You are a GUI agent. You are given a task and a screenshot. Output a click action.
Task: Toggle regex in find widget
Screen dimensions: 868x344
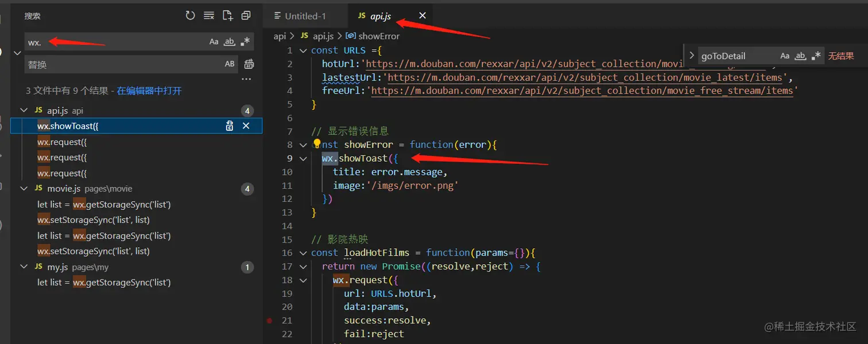pos(816,56)
